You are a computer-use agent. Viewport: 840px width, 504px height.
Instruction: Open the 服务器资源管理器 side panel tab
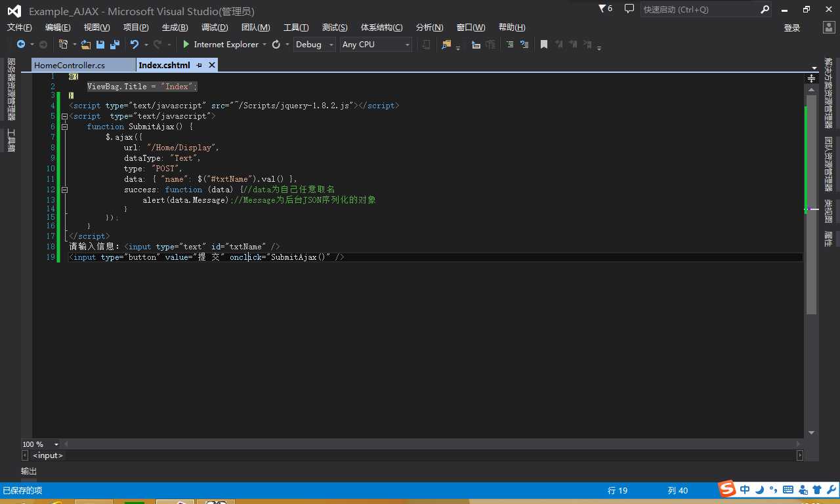[x=11, y=89]
